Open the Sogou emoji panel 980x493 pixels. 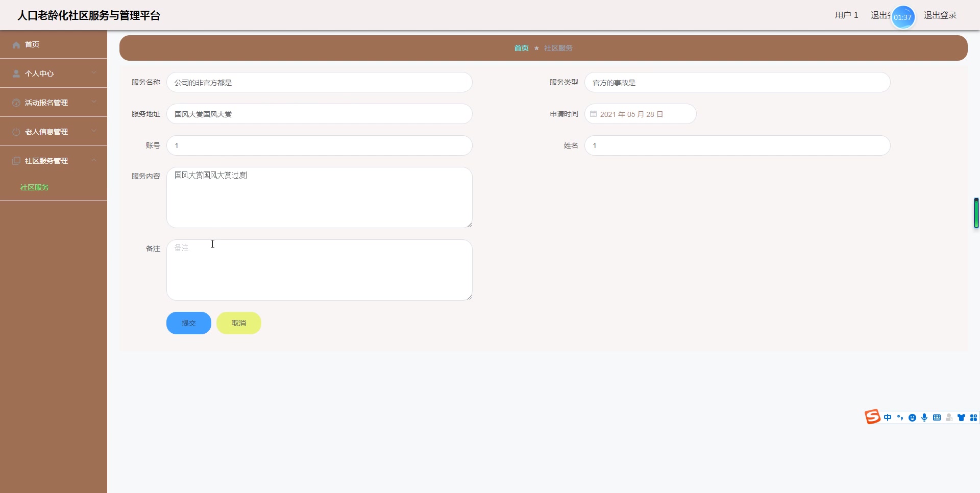click(x=912, y=417)
